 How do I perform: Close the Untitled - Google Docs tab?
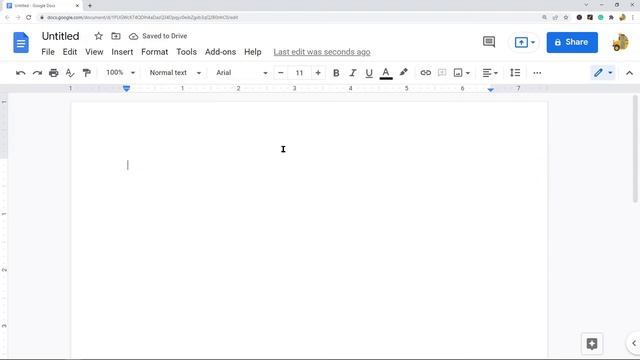[x=77, y=6]
